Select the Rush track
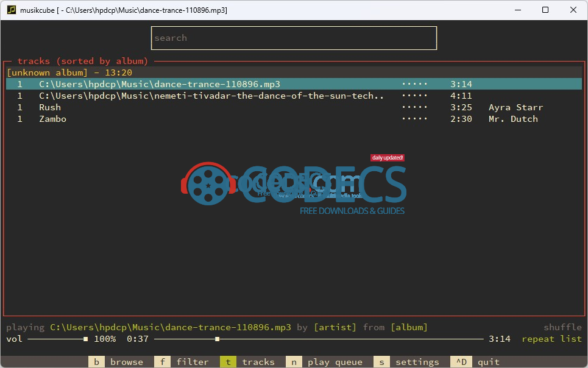The image size is (588, 368). [294, 107]
